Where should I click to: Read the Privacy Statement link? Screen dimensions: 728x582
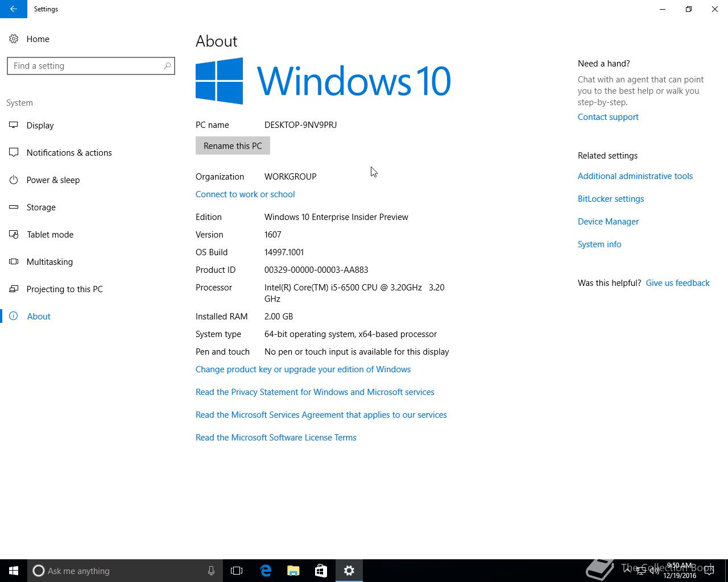[x=315, y=392]
